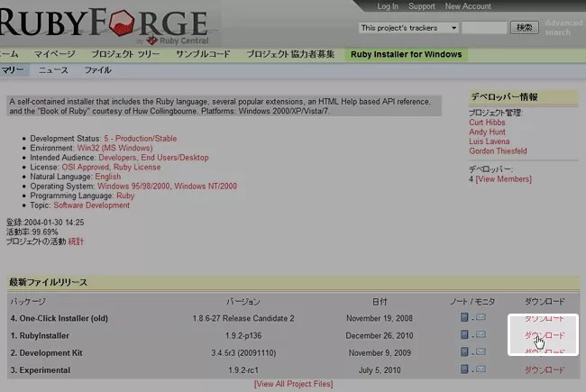Click date cell 'December 26, 2010'
Screen dimensions: 586x392
pos(380,335)
